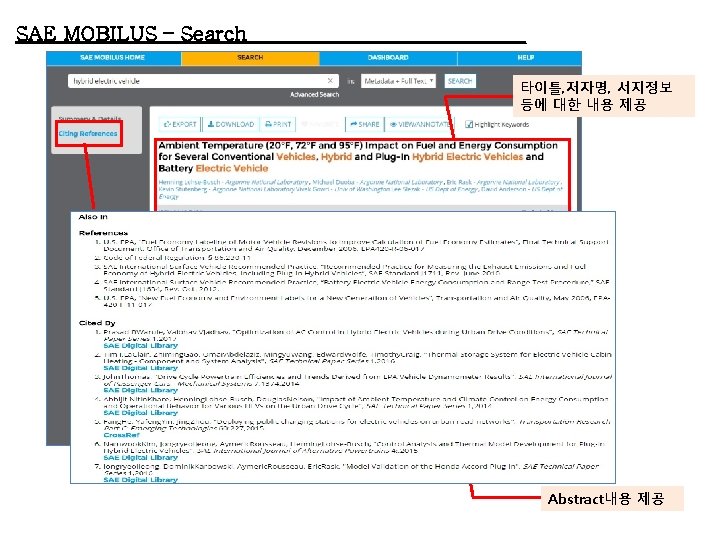Open the SAE Digital Library link under Cited By item 2
This screenshot has width=720, height=540.
point(141,368)
